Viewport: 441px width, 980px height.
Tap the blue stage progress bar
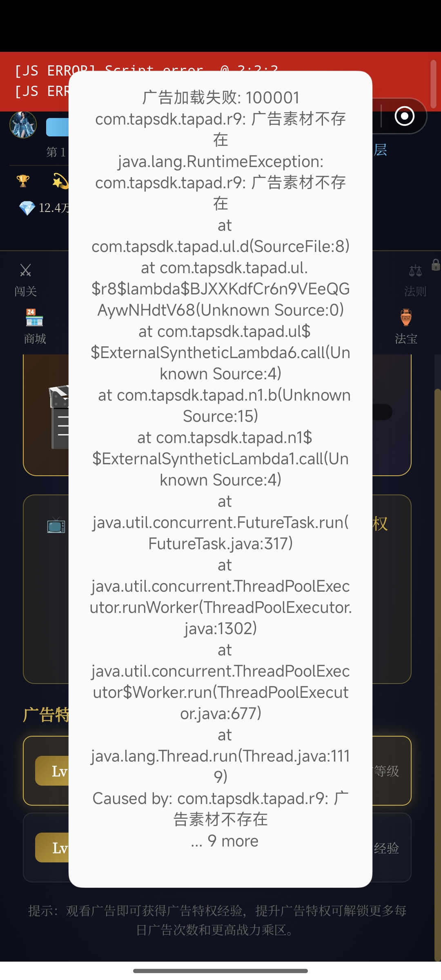pos(57,127)
